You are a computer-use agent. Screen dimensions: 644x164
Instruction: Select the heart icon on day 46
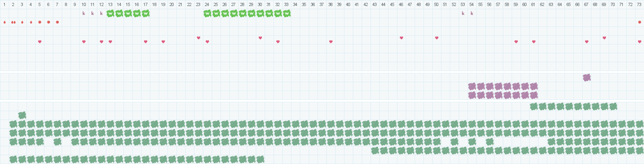pyautogui.click(x=401, y=38)
